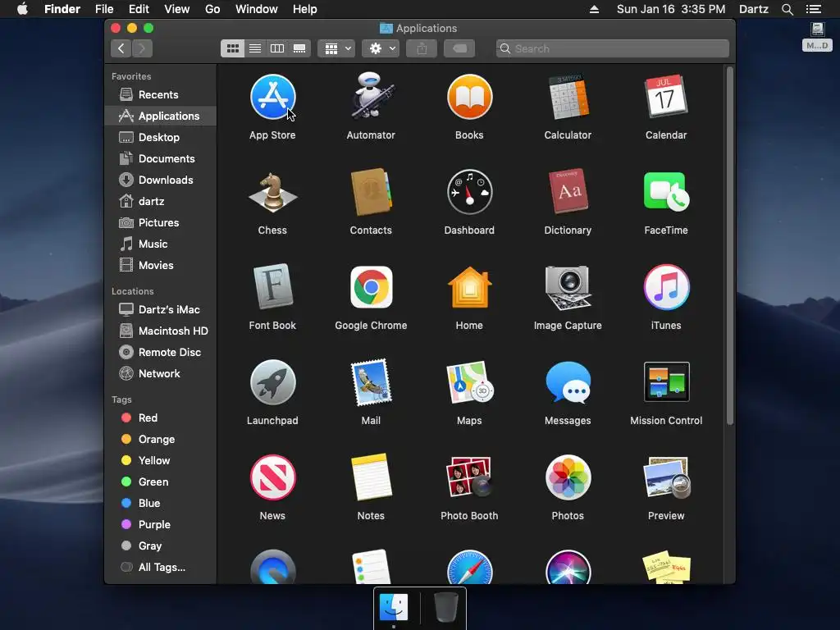The height and width of the screenshot is (630, 840).
Task: Open Remote Disc under Locations
Action: [x=161, y=353]
